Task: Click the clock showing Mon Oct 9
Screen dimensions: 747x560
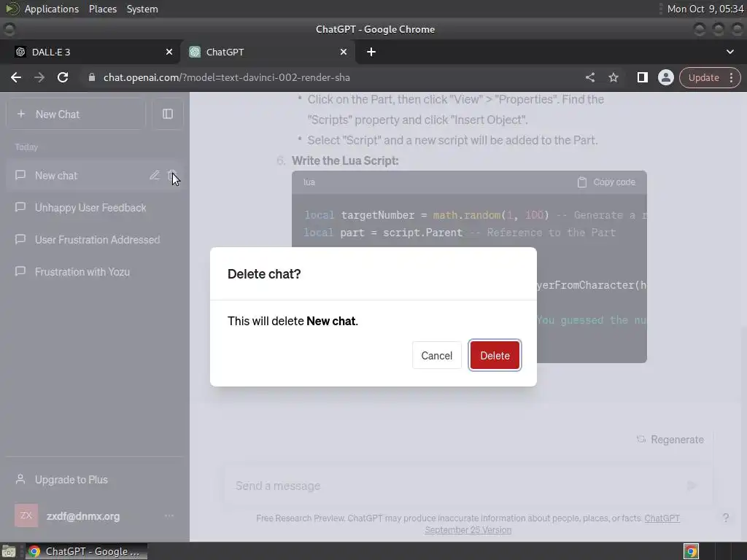Action: 705,9
